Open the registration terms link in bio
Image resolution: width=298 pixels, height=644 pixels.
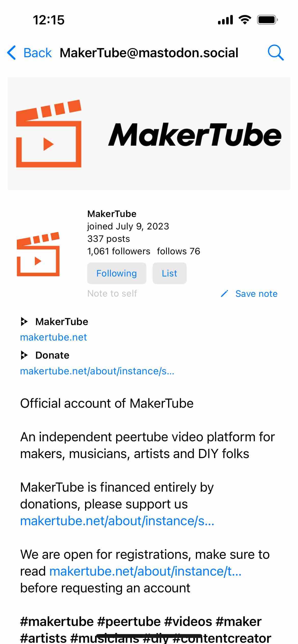(x=145, y=571)
